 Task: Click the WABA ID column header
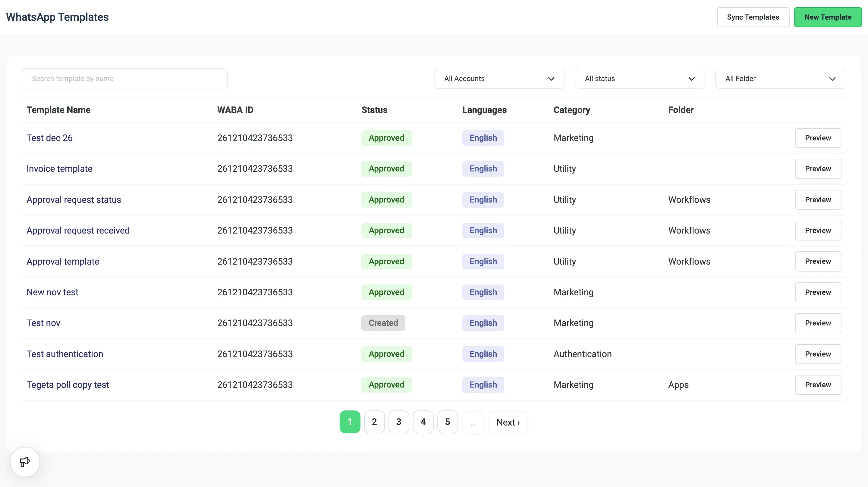tap(235, 110)
